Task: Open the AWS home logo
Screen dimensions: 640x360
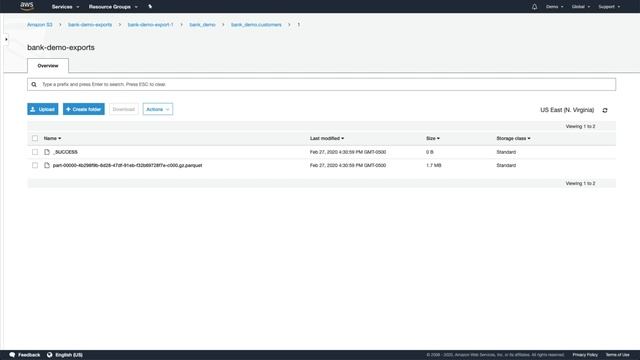Action: coord(27,6)
